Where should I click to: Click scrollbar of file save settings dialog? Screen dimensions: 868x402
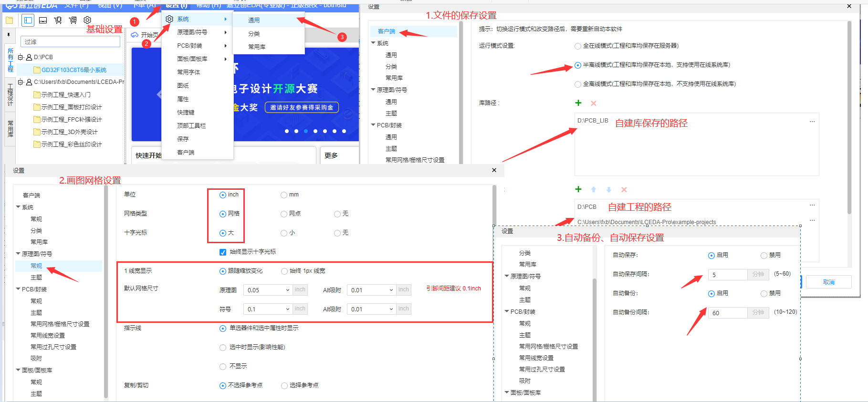click(x=849, y=117)
